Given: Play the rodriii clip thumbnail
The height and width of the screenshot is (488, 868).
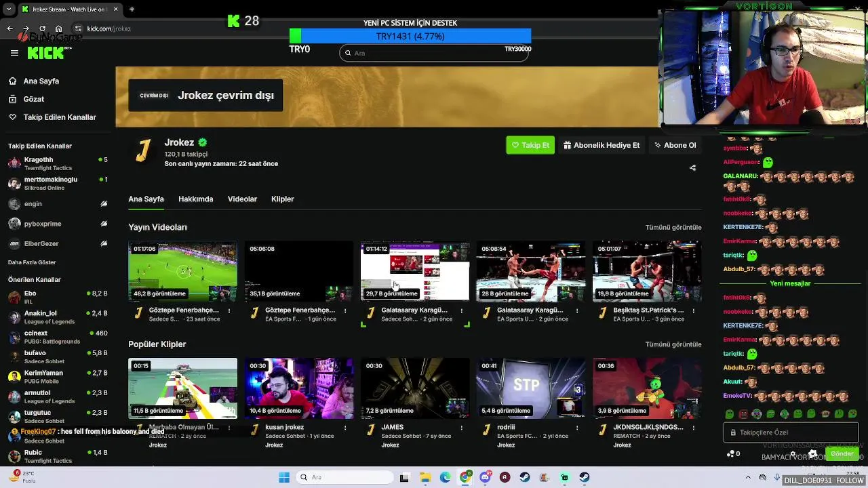Looking at the screenshot, I should click(531, 388).
